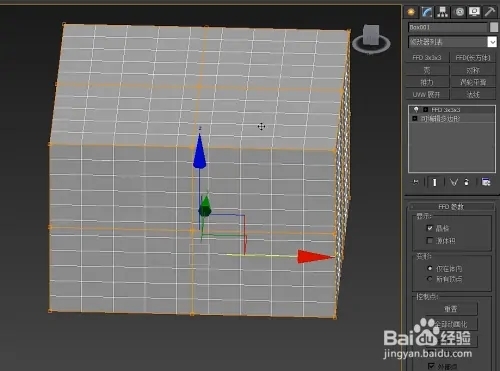Click the red X-axis gizmo arrow
This screenshot has height=371, width=500.
tap(315, 257)
